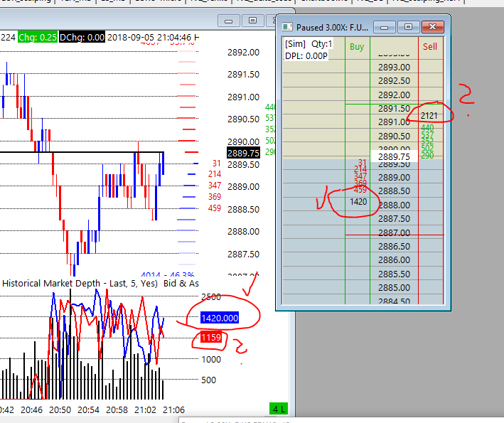Image resolution: width=504 pixels, height=423 pixels.
Task: Restore down the Paused 3.00X DOM window
Action: 408,27
